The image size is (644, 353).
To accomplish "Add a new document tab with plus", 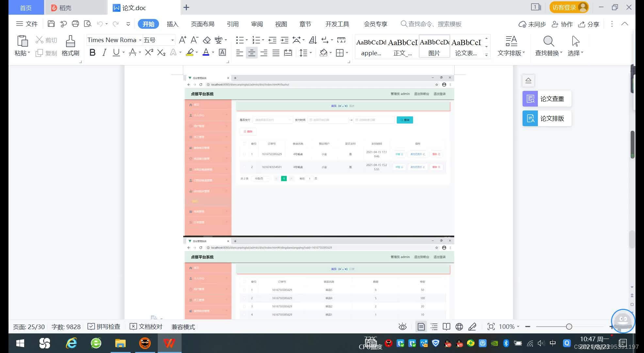I will click(x=186, y=7).
